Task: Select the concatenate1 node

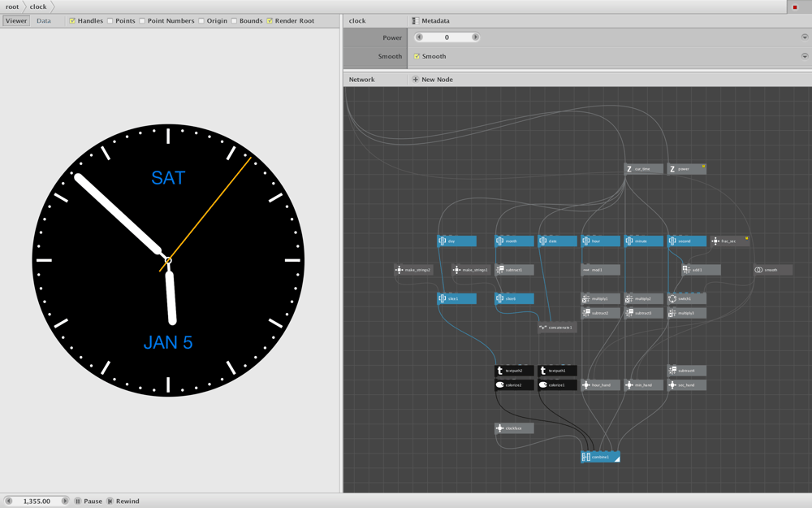Action: coord(557,328)
